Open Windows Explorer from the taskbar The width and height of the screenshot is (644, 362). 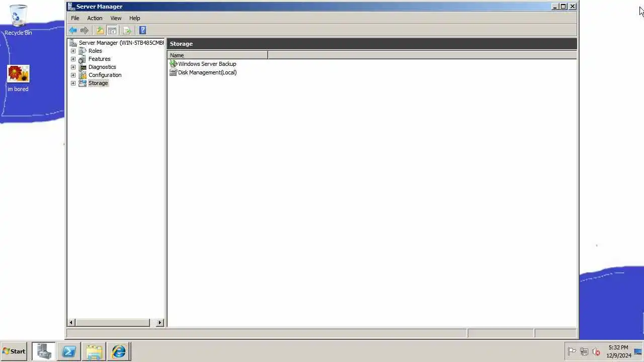tap(94, 351)
